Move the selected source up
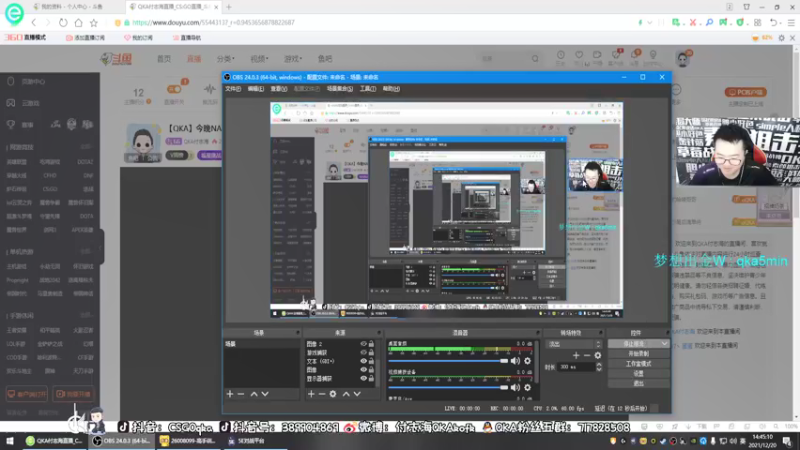 [346, 394]
